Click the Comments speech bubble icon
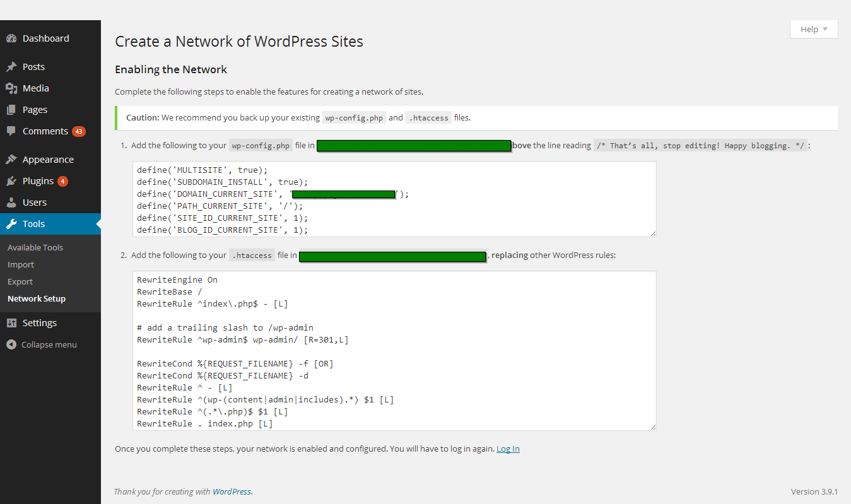 [x=11, y=131]
